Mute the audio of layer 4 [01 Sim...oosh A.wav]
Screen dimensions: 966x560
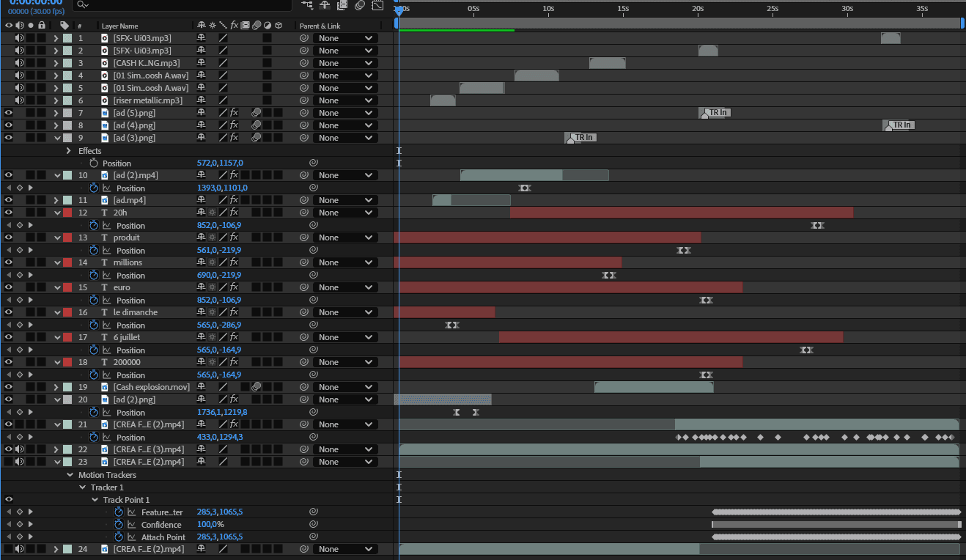[20, 75]
